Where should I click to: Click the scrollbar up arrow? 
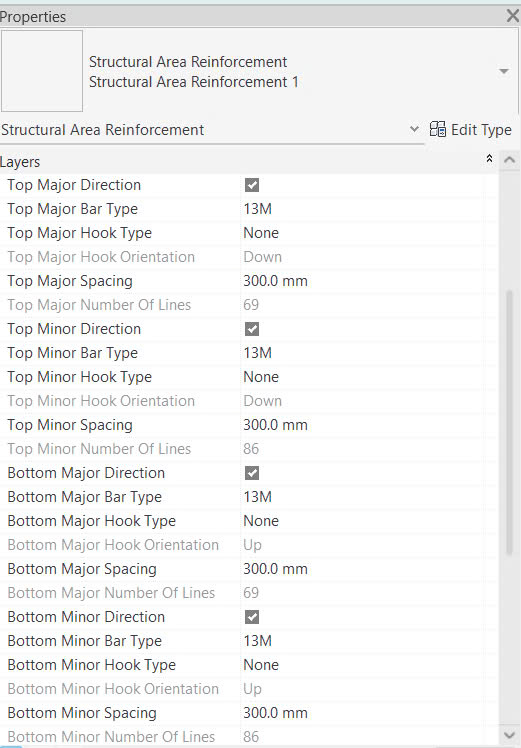pyautogui.click(x=510, y=160)
